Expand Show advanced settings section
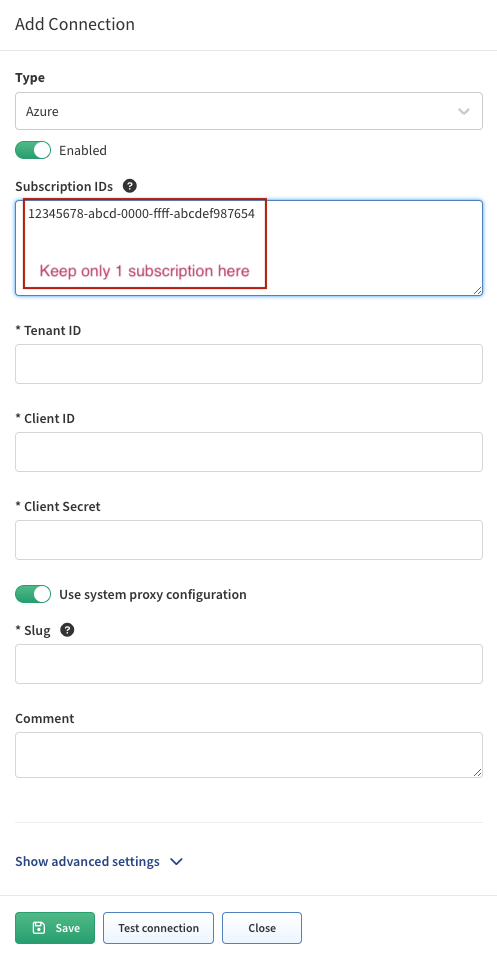This screenshot has width=497, height=958. (87, 861)
